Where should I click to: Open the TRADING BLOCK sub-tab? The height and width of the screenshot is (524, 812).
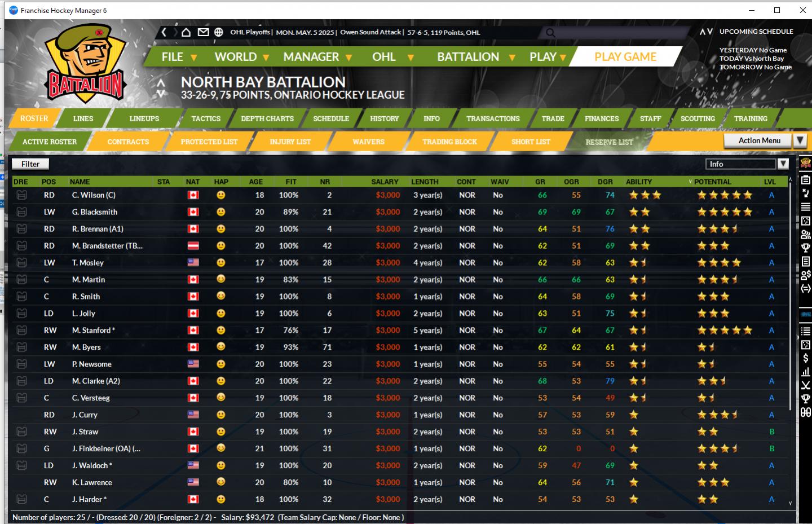click(x=449, y=142)
